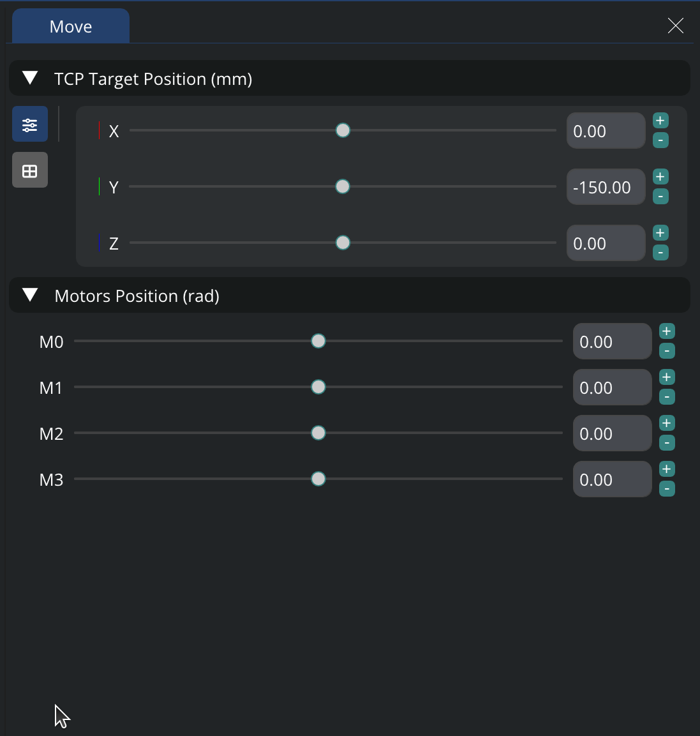
Task: Collapse the TCP Target Position section
Action: coord(30,79)
